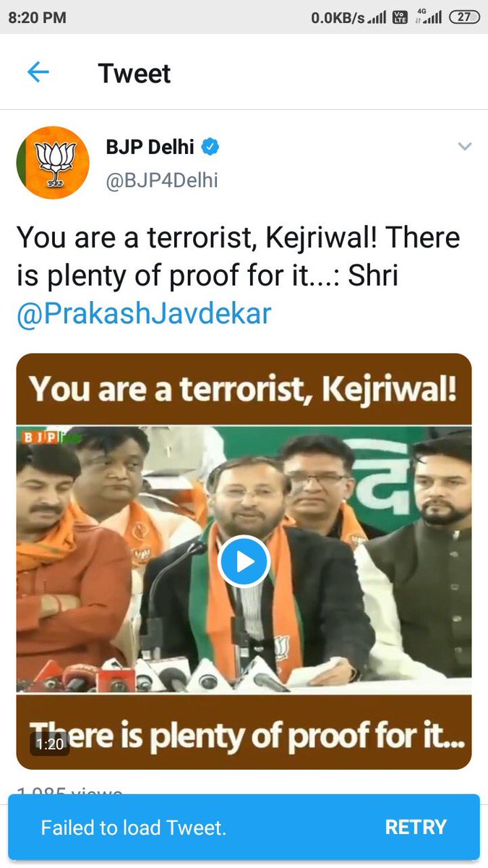Tap the 4G signal strength icon
Image resolution: width=488 pixels, height=868 pixels.
click(x=428, y=17)
